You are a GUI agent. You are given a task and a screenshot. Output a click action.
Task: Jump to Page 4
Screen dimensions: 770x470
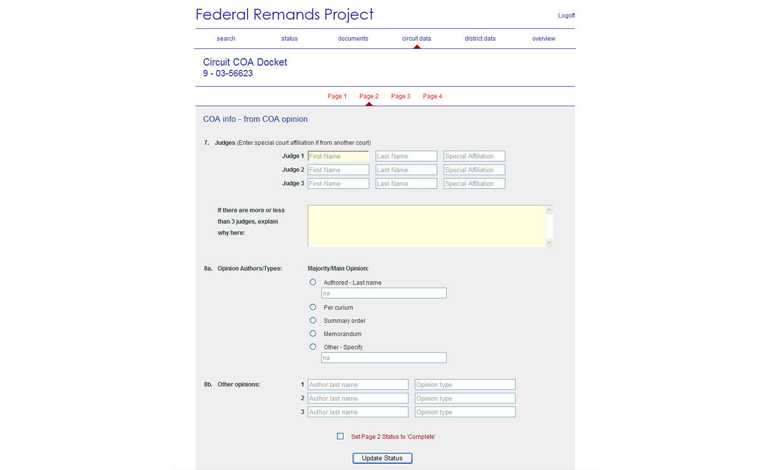coord(432,96)
